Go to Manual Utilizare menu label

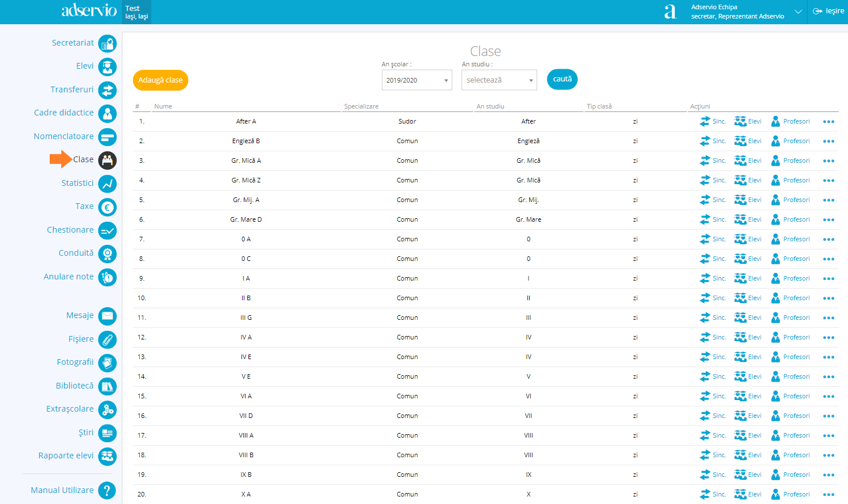62,490
